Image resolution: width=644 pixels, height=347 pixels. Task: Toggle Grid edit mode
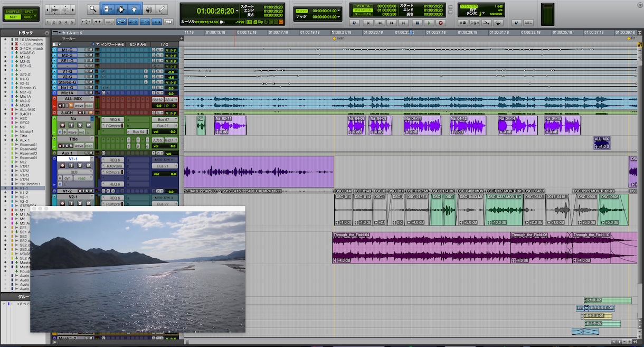tap(29, 17)
